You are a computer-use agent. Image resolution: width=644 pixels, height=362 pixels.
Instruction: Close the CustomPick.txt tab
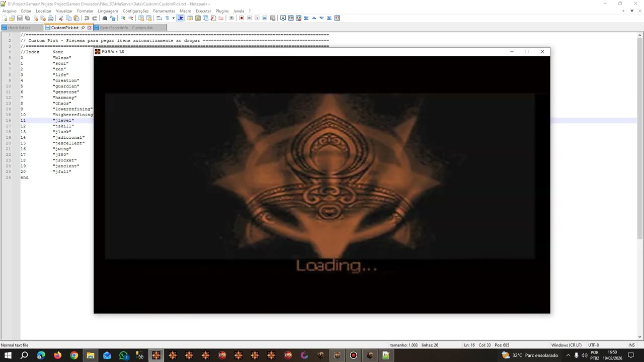(90, 28)
